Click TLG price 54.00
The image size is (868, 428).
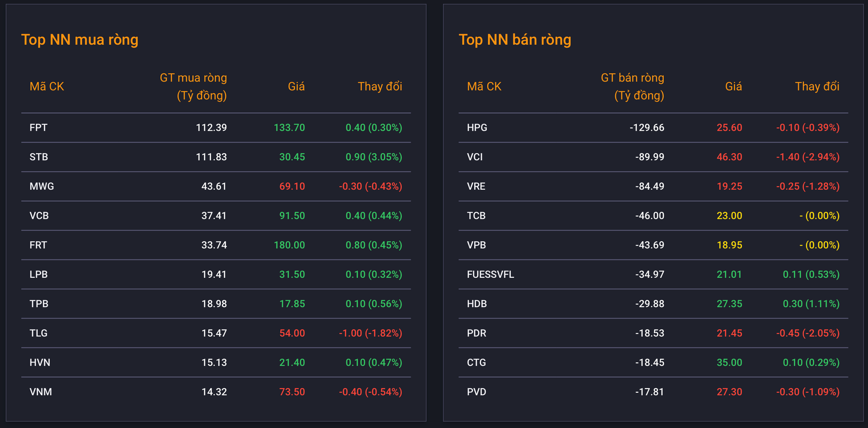292,333
